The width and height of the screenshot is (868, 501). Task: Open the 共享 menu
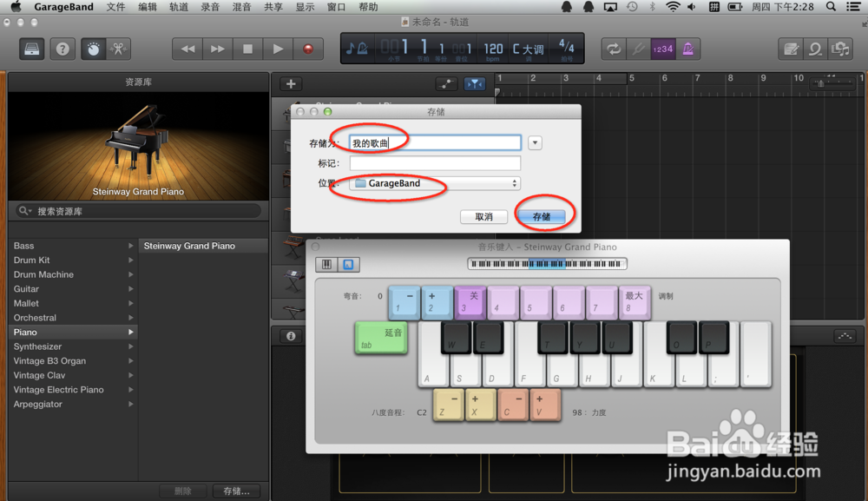pyautogui.click(x=273, y=7)
